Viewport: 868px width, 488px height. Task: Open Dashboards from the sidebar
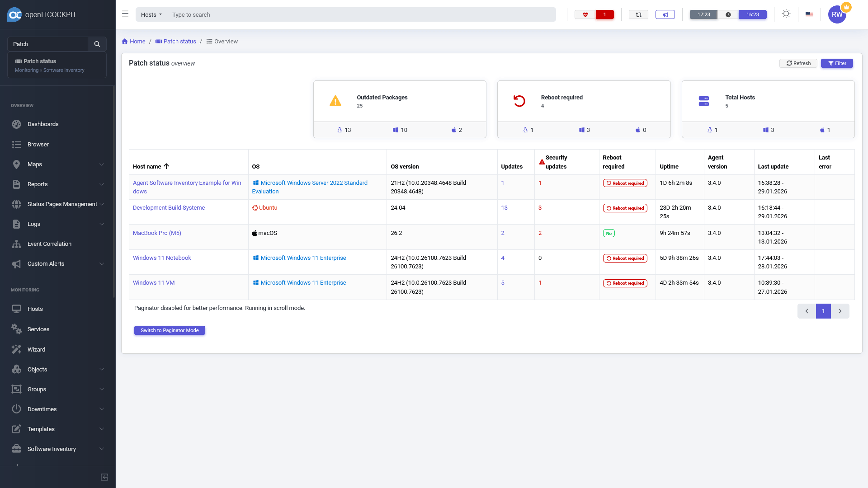(x=43, y=124)
